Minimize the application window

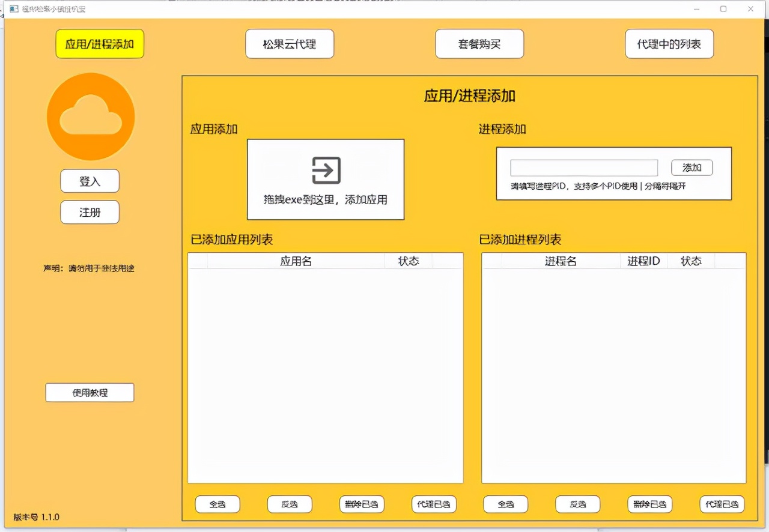pyautogui.click(x=697, y=9)
